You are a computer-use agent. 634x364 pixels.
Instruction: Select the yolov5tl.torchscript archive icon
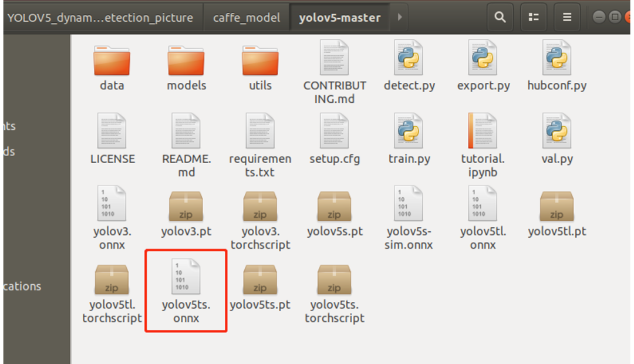click(x=112, y=279)
